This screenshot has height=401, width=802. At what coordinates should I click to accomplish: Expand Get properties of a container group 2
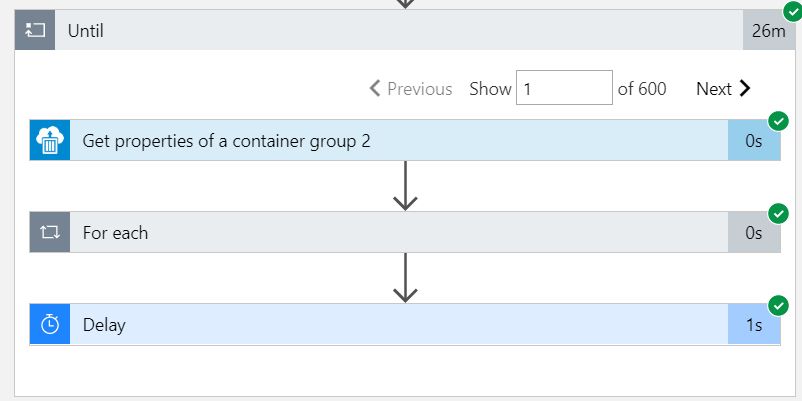(400, 141)
